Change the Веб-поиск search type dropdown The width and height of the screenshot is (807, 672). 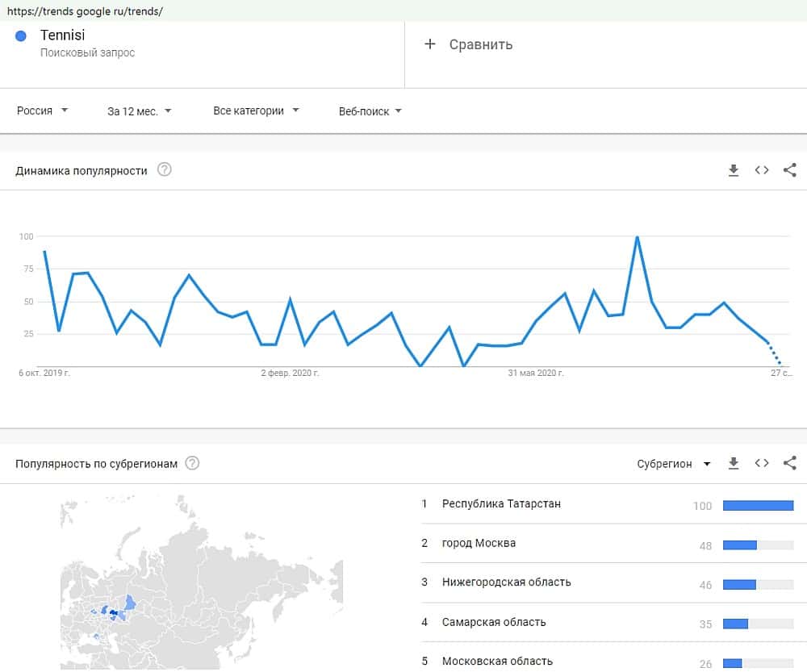[370, 111]
